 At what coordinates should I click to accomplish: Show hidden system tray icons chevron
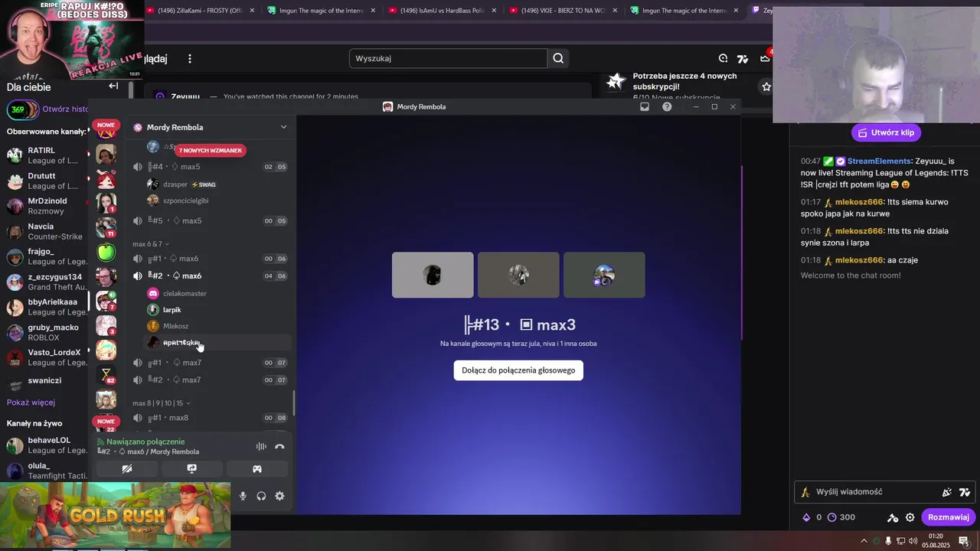point(864,541)
